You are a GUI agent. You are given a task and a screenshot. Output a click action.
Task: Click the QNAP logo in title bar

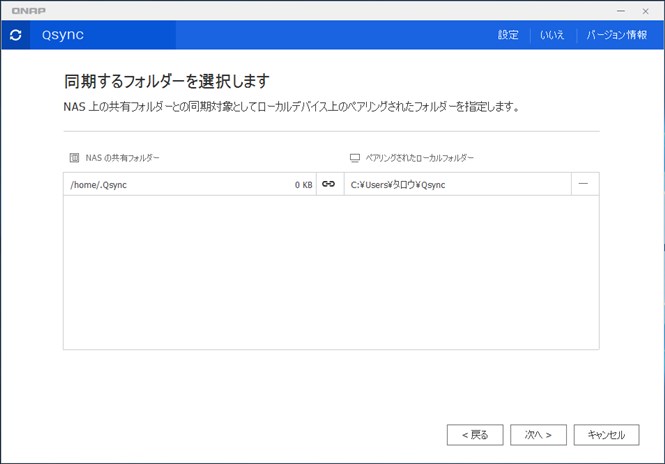click(29, 11)
